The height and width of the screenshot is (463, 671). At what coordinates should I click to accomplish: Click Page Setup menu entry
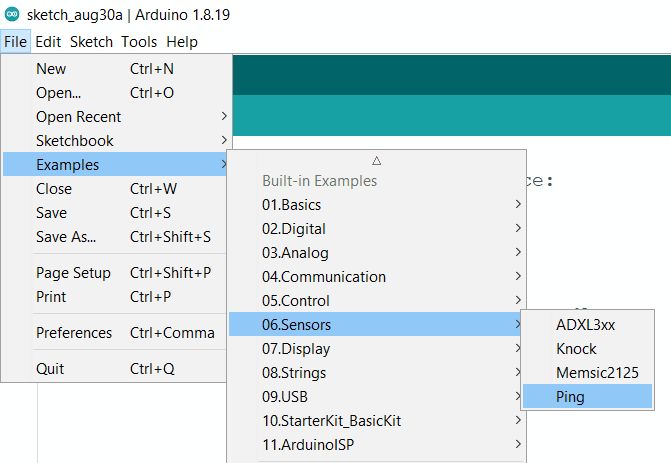[73, 273]
